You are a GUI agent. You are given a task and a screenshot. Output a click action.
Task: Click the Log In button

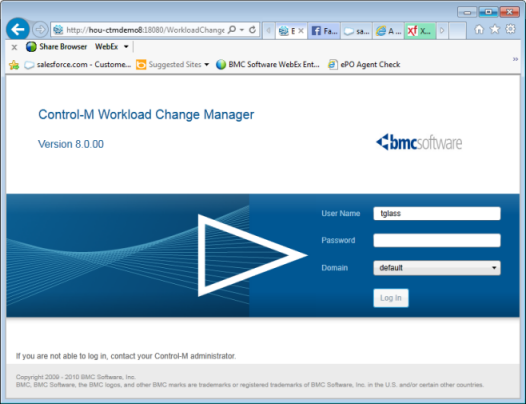[391, 298]
